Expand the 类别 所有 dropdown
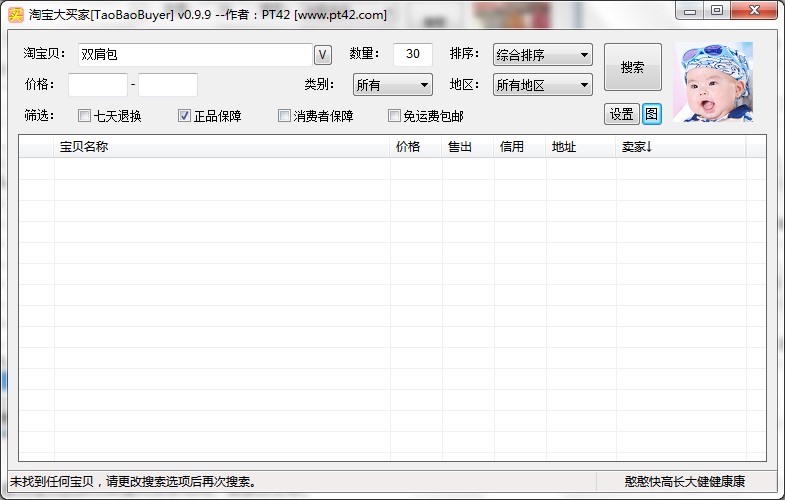 392,85
